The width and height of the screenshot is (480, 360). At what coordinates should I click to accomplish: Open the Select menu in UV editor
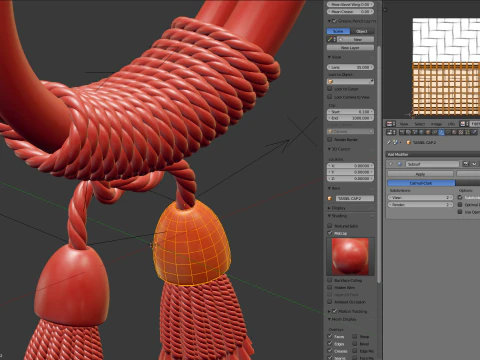pos(420,124)
